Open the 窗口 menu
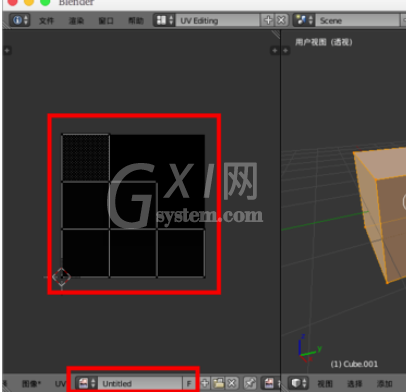This screenshot has width=406, height=392. (x=106, y=21)
